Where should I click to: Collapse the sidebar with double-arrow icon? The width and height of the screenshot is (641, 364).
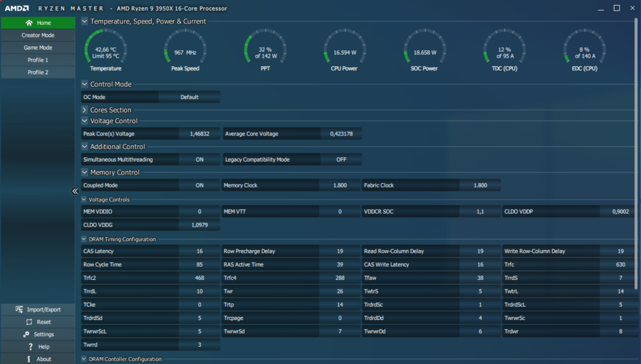pos(75,191)
